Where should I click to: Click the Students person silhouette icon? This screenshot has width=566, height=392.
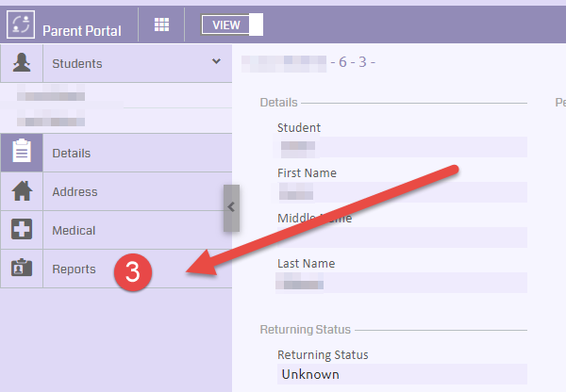point(21,63)
